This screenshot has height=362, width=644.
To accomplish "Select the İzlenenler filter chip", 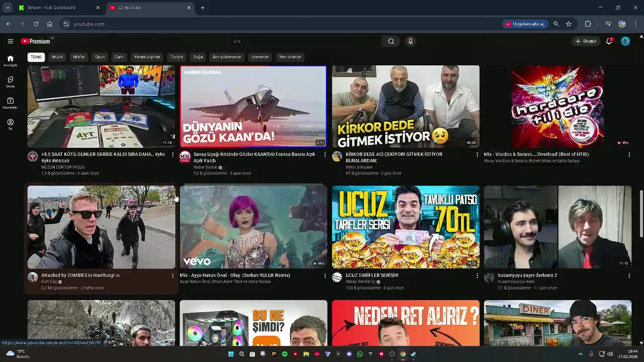I will pyautogui.click(x=260, y=57).
